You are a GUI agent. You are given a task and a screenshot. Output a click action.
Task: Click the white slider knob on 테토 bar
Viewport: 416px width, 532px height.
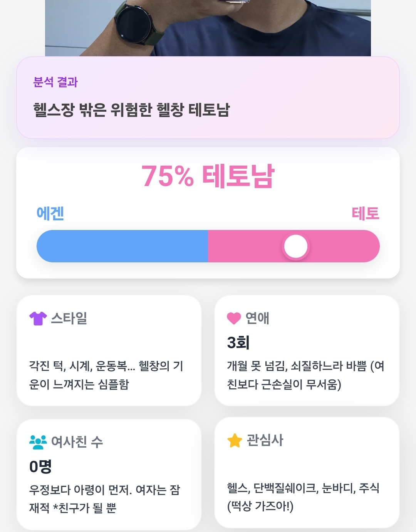(x=296, y=246)
